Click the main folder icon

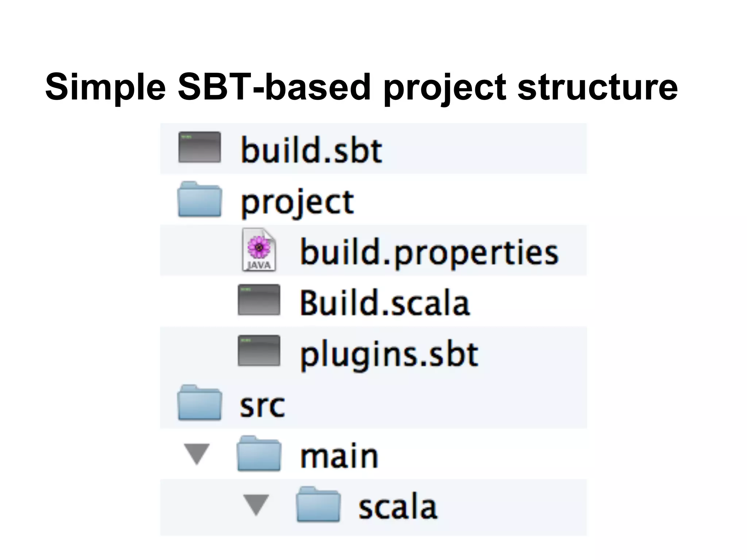click(x=259, y=454)
